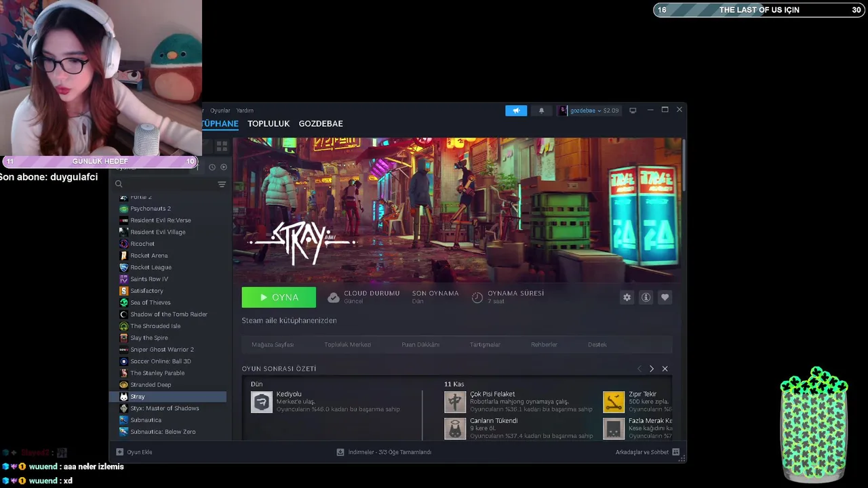
Task: Open the Yardım menu
Action: tap(245, 110)
